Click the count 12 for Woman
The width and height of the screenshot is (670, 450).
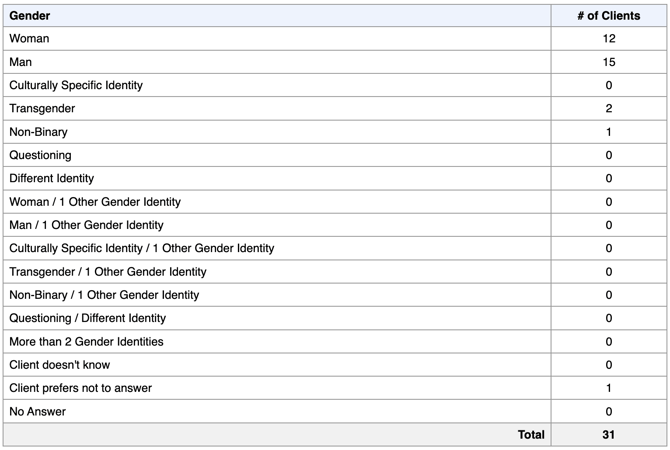pyautogui.click(x=609, y=38)
